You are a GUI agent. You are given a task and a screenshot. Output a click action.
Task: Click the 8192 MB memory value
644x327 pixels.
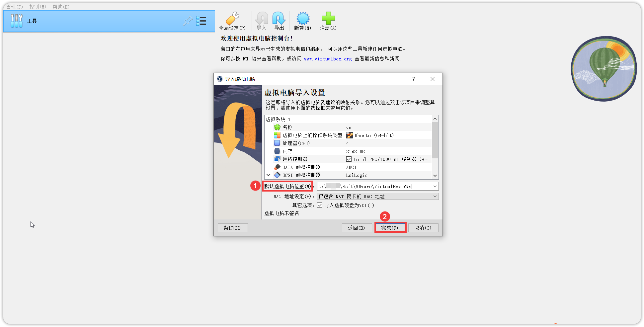pyautogui.click(x=355, y=151)
